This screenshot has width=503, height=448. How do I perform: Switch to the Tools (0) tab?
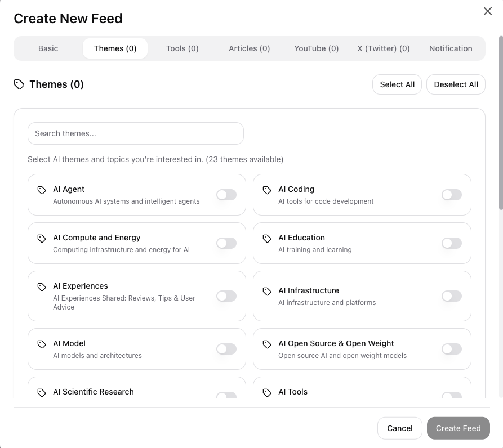point(182,48)
